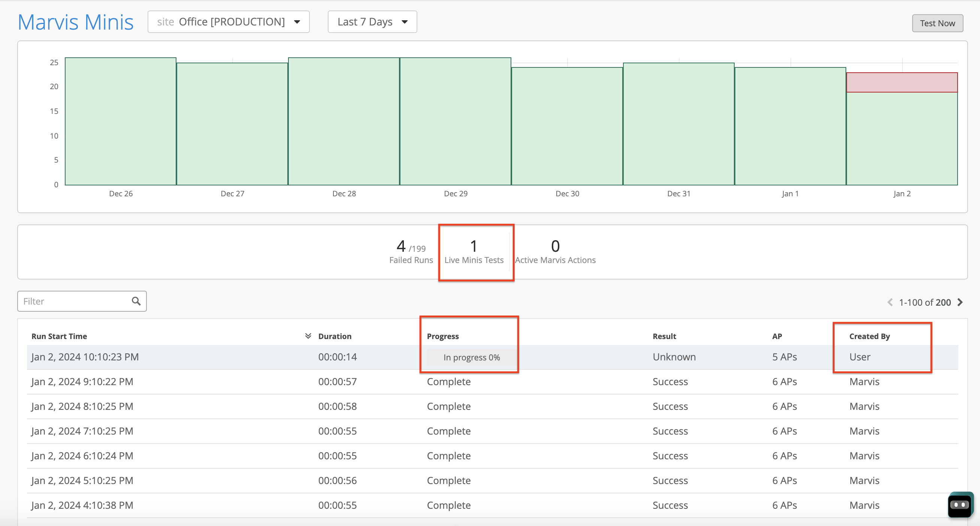Viewport: 980px width, 526px height.
Task: Click duration 00:00:57
Action: 338,381
